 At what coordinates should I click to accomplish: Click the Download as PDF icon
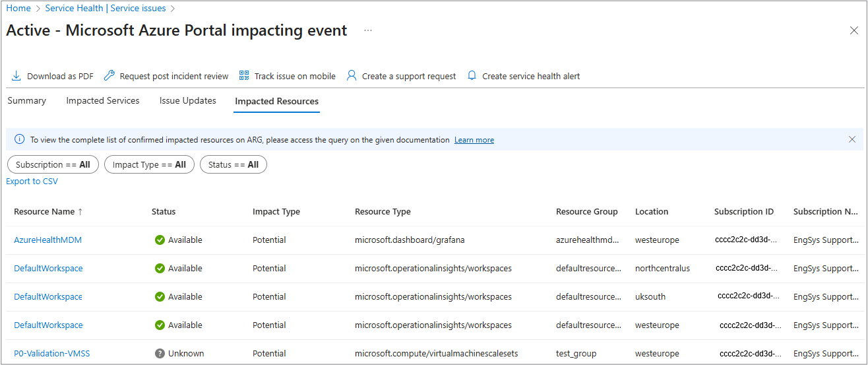point(16,76)
